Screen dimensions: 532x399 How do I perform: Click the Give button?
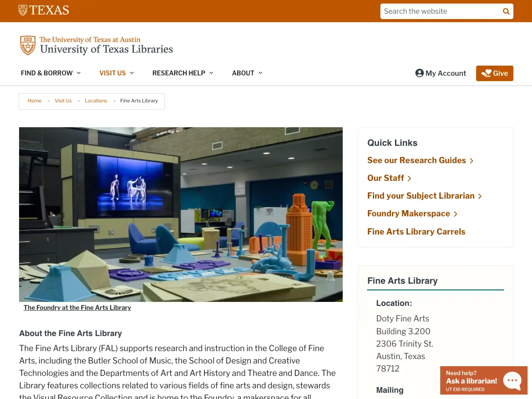(x=495, y=74)
